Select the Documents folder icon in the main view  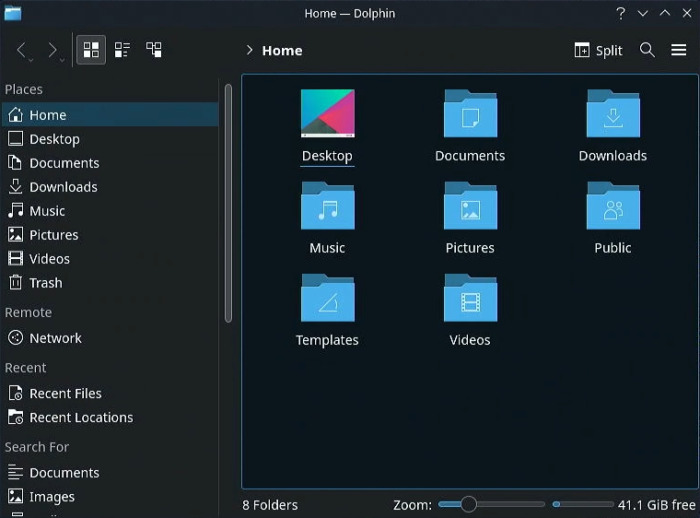(x=470, y=113)
